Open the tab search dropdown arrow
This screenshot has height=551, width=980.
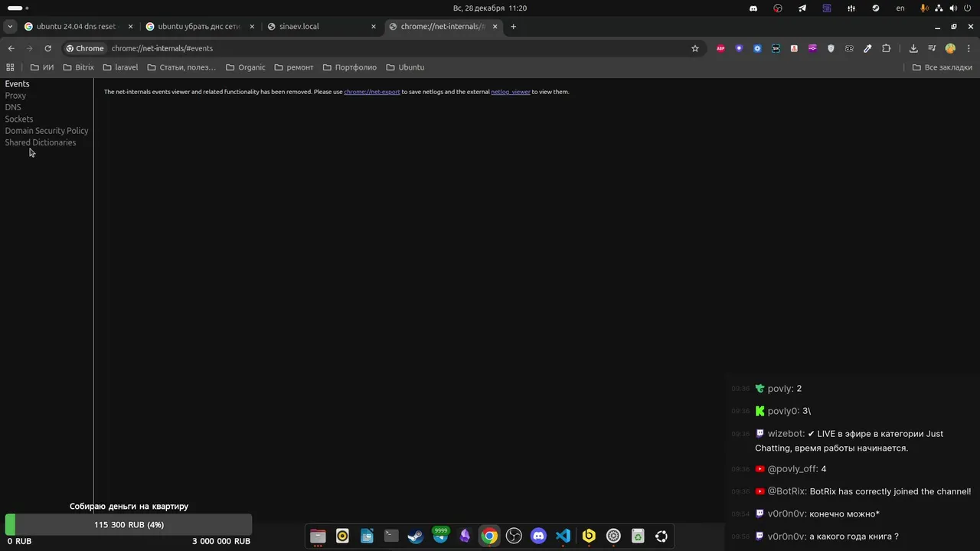(9, 26)
